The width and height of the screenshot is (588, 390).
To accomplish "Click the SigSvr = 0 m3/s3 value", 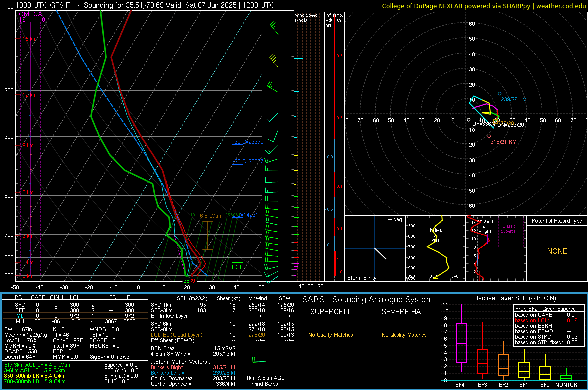I will point(110,357).
